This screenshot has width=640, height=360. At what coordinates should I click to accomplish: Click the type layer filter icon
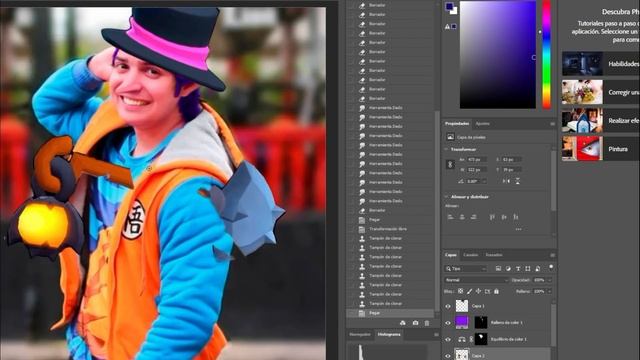tap(518, 269)
